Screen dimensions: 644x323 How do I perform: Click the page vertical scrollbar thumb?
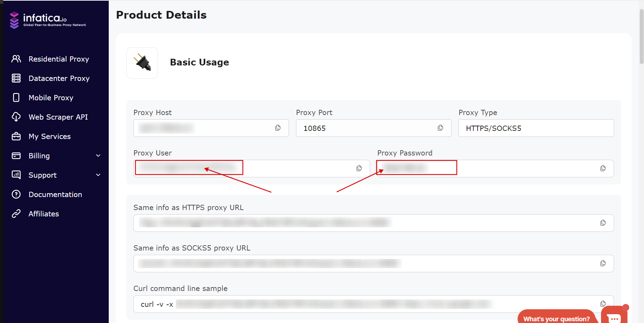(x=642, y=36)
